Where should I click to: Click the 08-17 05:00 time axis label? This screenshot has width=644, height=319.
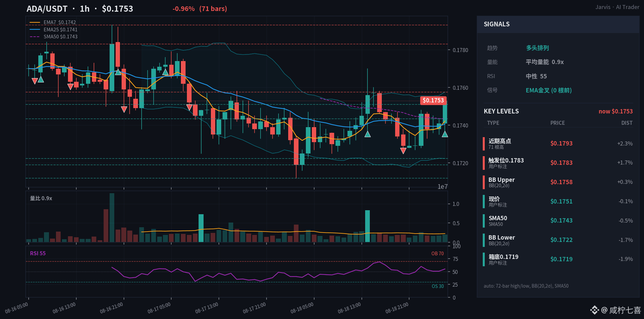159,308
